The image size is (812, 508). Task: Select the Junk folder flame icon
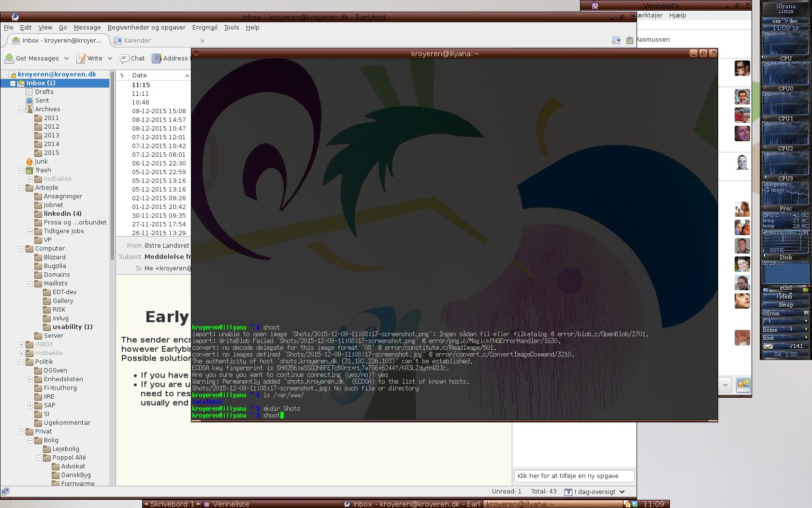pyautogui.click(x=29, y=162)
